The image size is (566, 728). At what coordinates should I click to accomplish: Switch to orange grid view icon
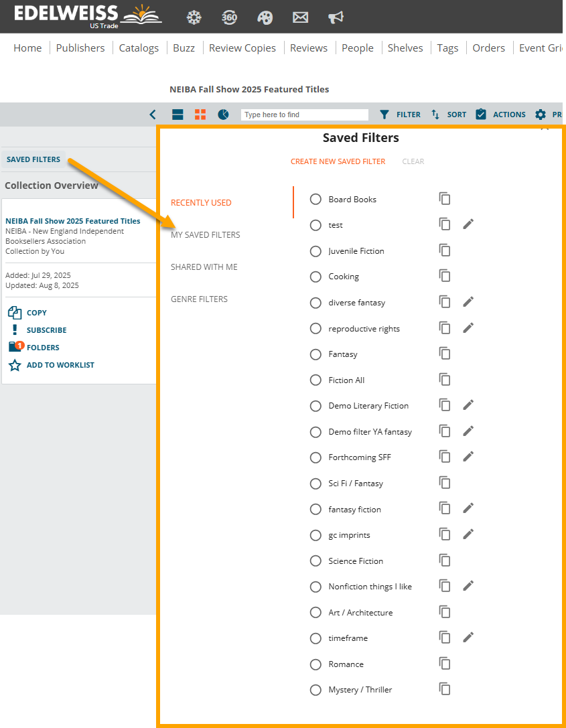[x=200, y=115]
